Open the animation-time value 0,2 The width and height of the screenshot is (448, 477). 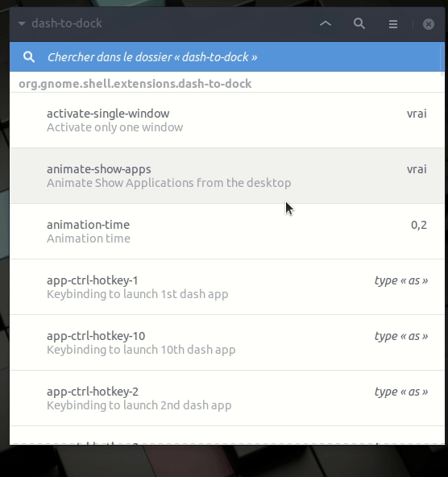pos(419,225)
